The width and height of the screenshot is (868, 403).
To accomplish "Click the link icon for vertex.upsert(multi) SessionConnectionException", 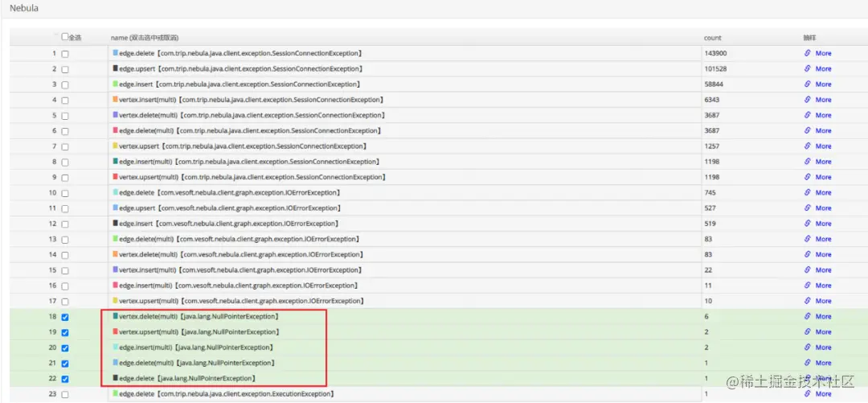I will point(807,178).
